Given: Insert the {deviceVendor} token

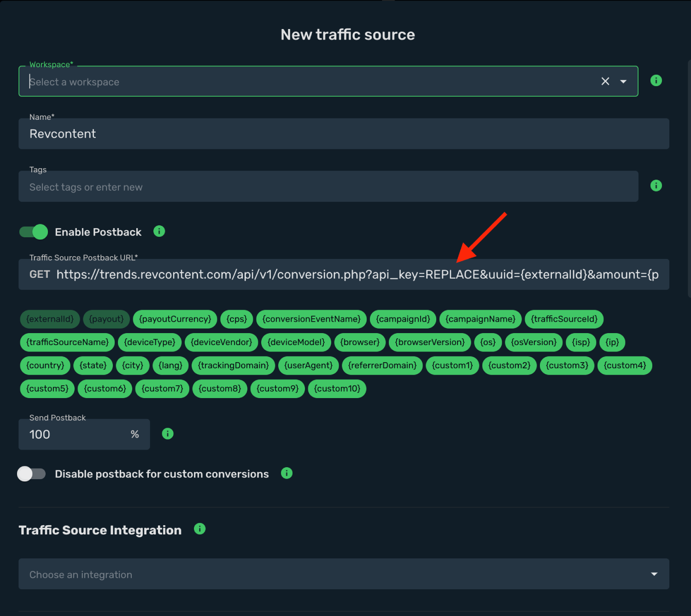Looking at the screenshot, I should pos(222,342).
